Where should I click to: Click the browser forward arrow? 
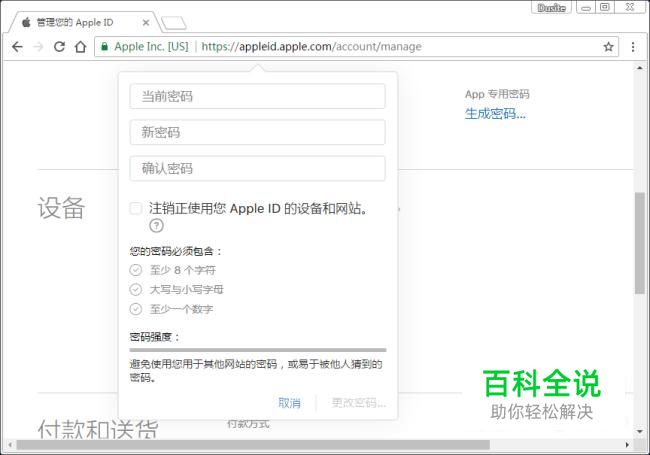(38, 46)
